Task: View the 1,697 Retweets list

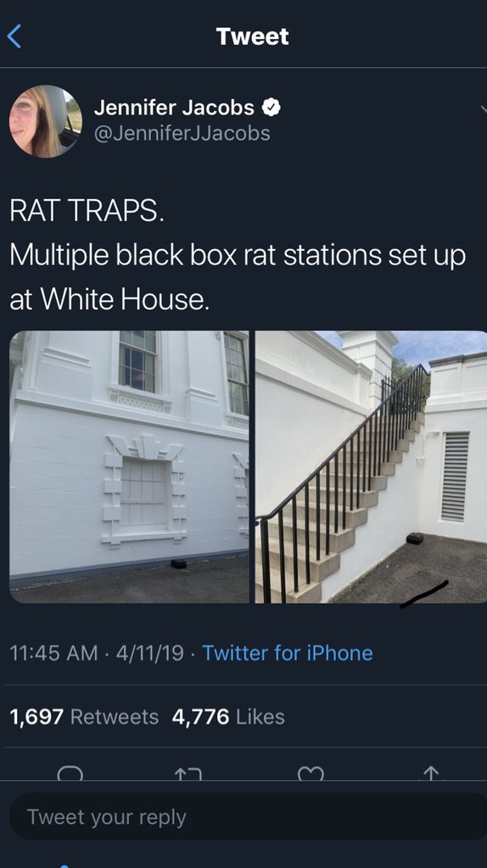Action: point(84,717)
